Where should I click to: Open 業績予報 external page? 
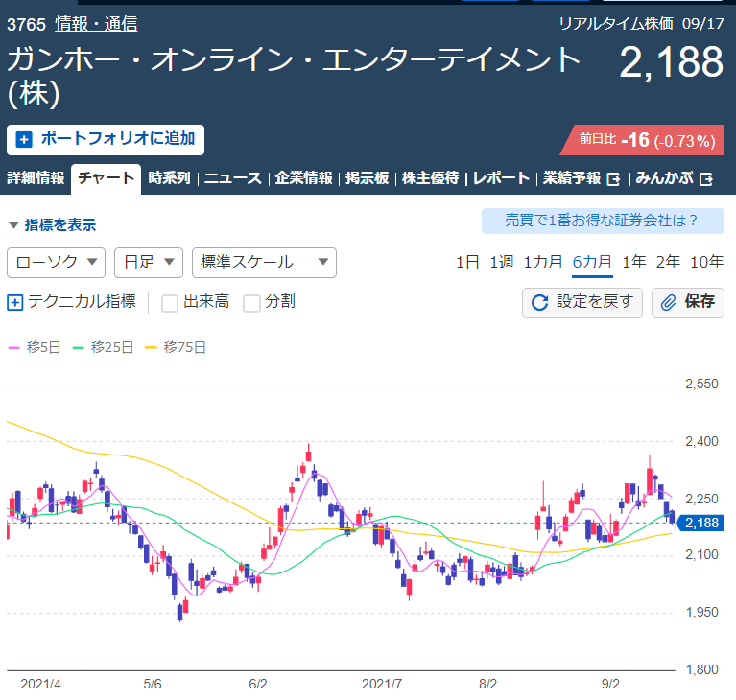pyautogui.click(x=582, y=178)
